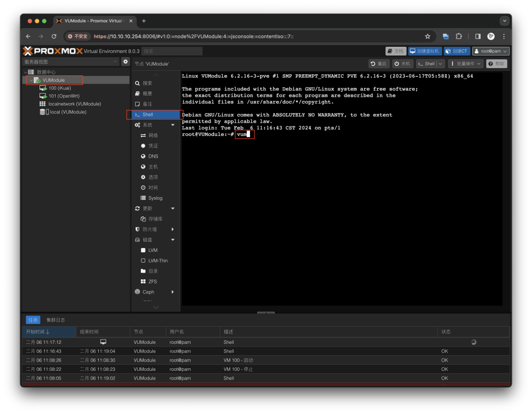Viewport: 532px width, 414px height.
Task: Open the 服务器视图 view dropdown
Action: pos(72,62)
